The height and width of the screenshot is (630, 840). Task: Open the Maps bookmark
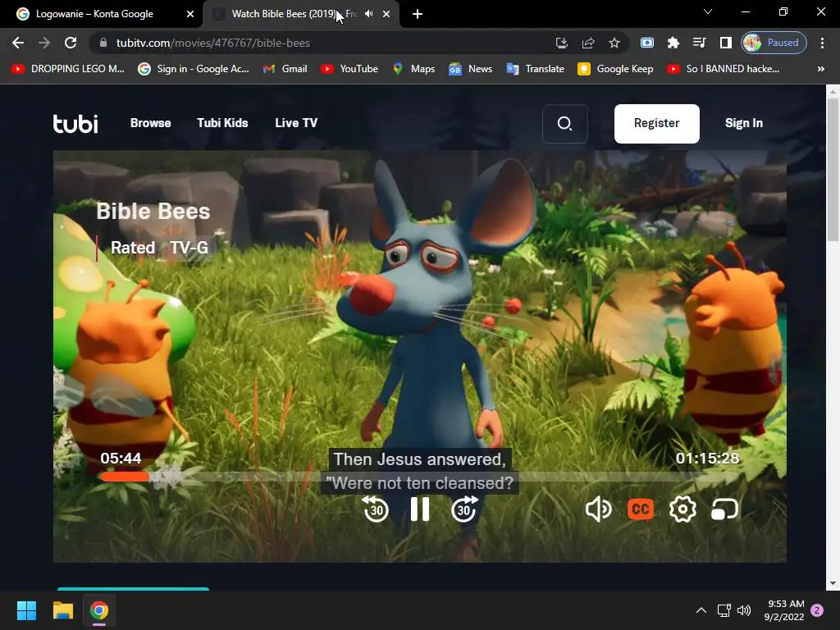[413, 69]
